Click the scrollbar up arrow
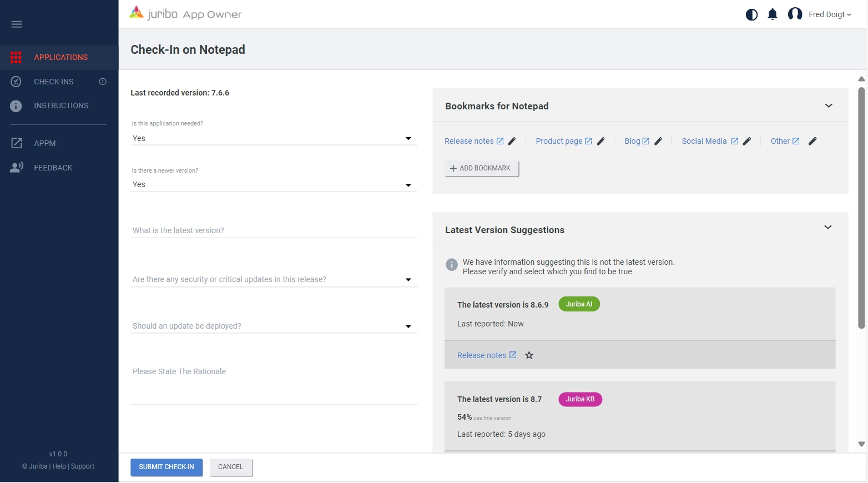Image resolution: width=868 pixels, height=483 pixels. 861,79
